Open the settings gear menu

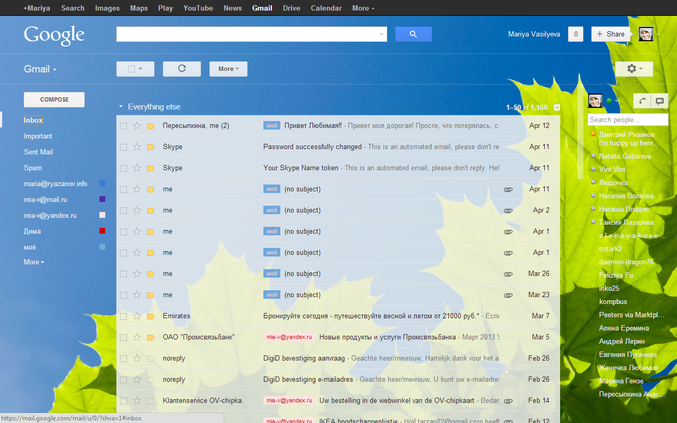point(632,69)
